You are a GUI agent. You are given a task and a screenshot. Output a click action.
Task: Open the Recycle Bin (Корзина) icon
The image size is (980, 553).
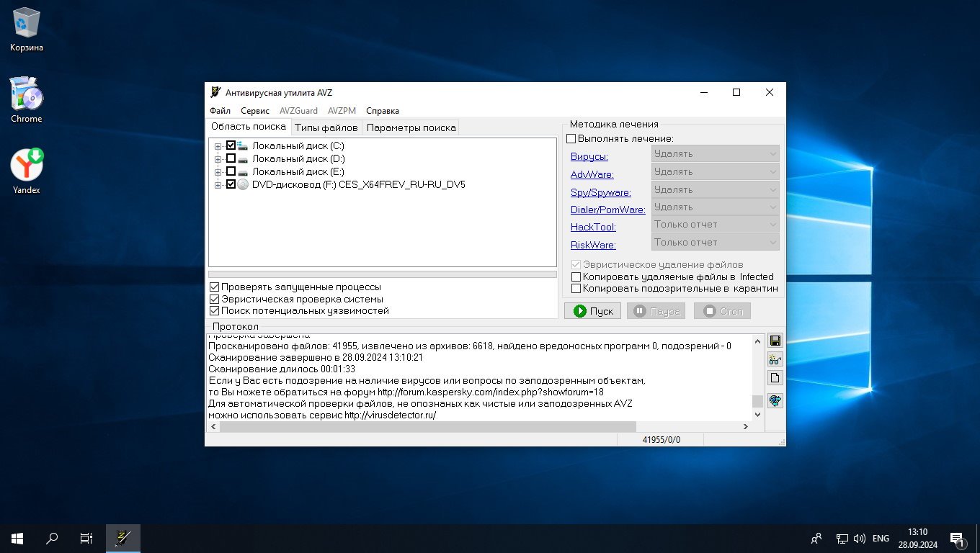point(27,24)
